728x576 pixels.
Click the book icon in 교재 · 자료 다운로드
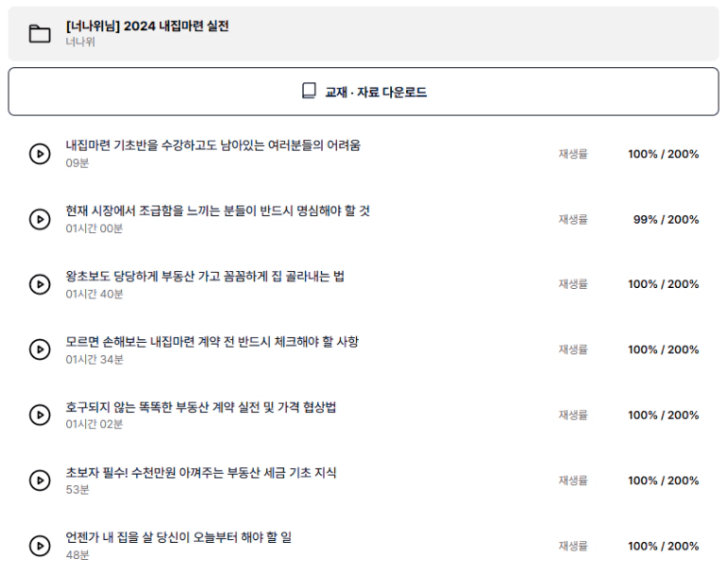coord(309,91)
